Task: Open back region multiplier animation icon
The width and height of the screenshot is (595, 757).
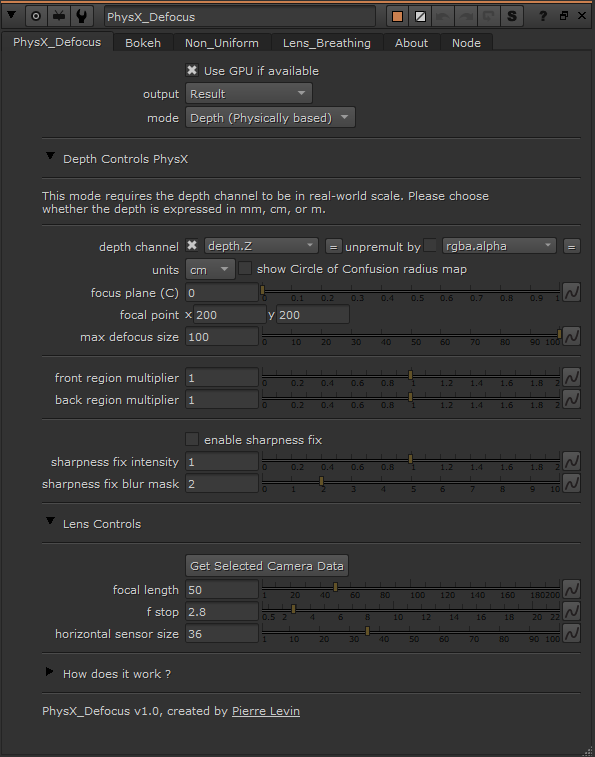Action: [571, 398]
